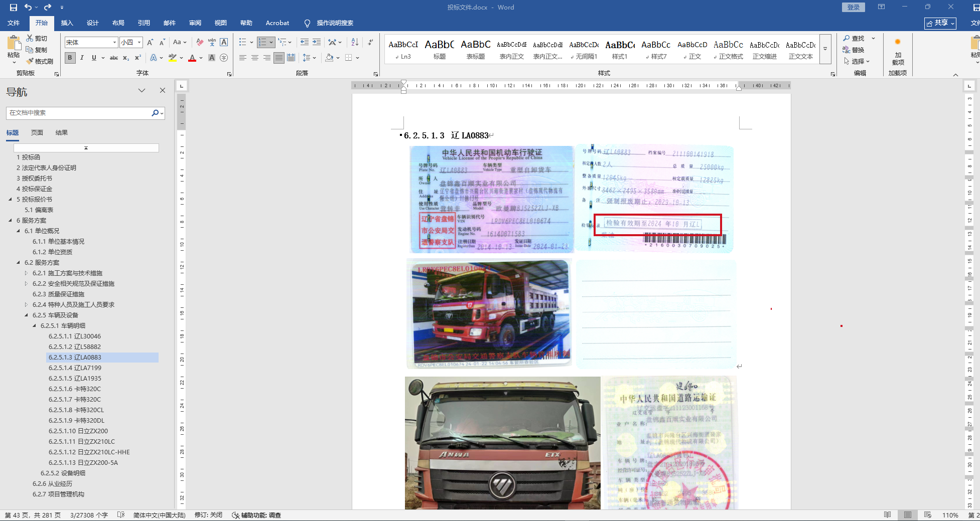Click the bullet list icon

(243, 42)
